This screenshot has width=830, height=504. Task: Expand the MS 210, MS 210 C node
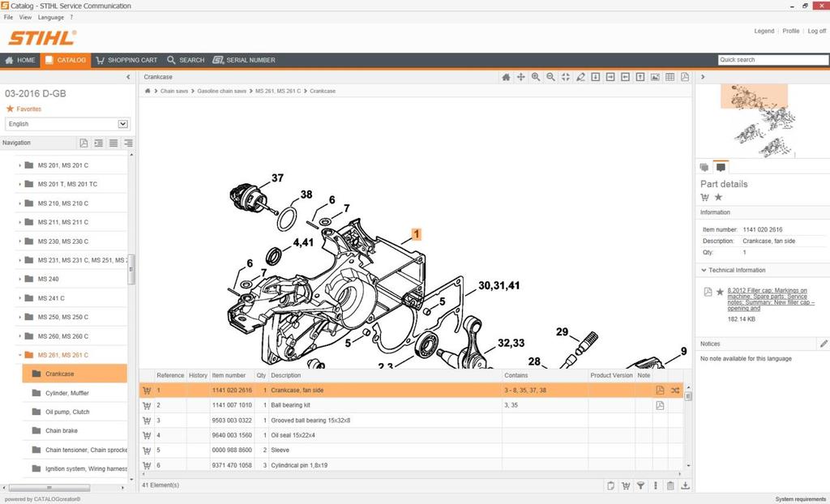[x=19, y=203]
